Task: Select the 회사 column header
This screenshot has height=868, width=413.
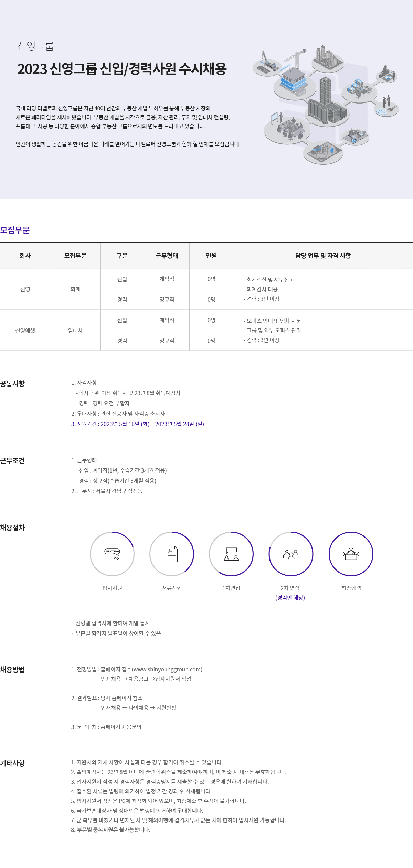Action: (25, 256)
